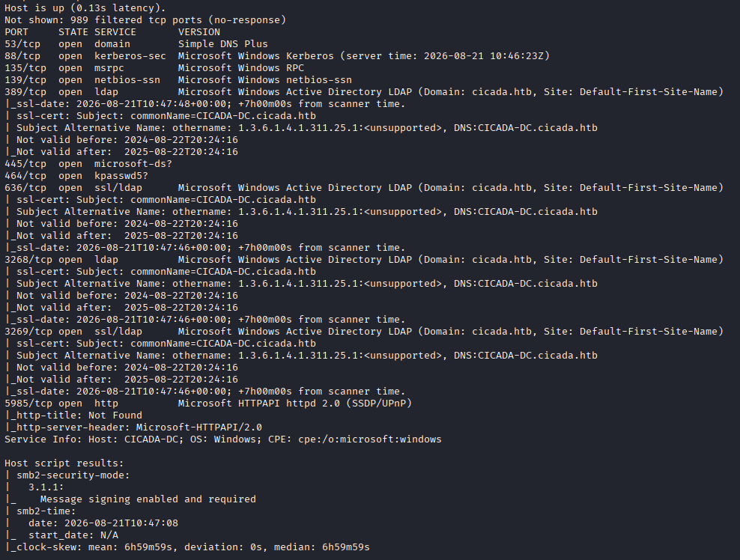Select the Simple DNS Plus version text

click(222, 44)
